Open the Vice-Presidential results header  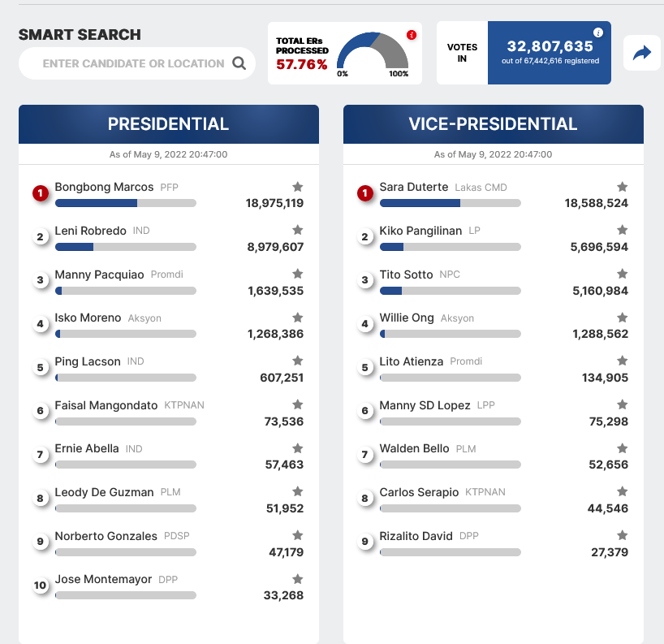(x=494, y=124)
